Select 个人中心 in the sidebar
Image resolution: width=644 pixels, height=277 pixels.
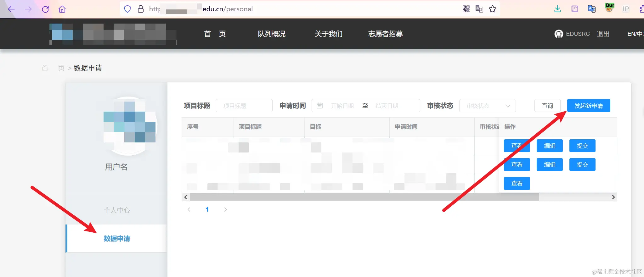117,210
